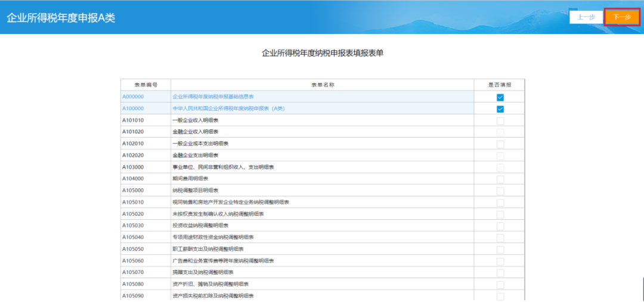Click form code A105000
The width and height of the screenshot is (644, 302).
pos(133,191)
